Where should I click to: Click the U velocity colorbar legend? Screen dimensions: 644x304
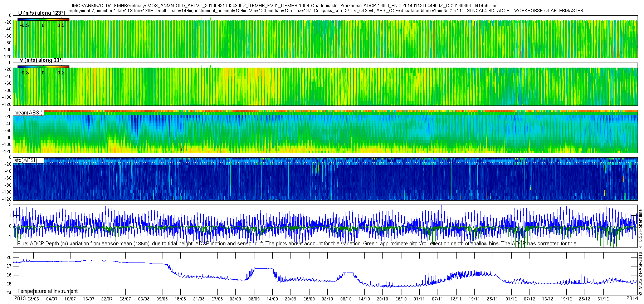[x=43, y=19]
